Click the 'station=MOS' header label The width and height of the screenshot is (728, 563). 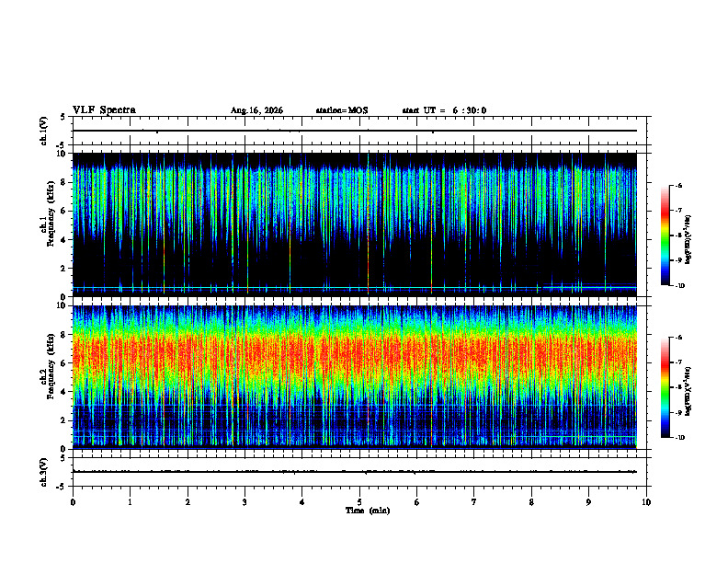click(x=342, y=110)
